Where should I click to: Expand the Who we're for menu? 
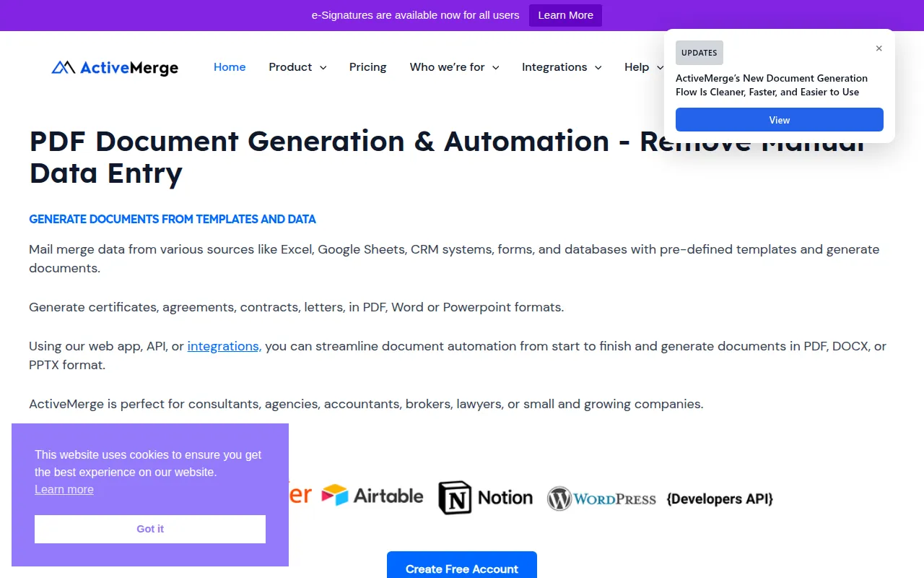[x=454, y=67]
